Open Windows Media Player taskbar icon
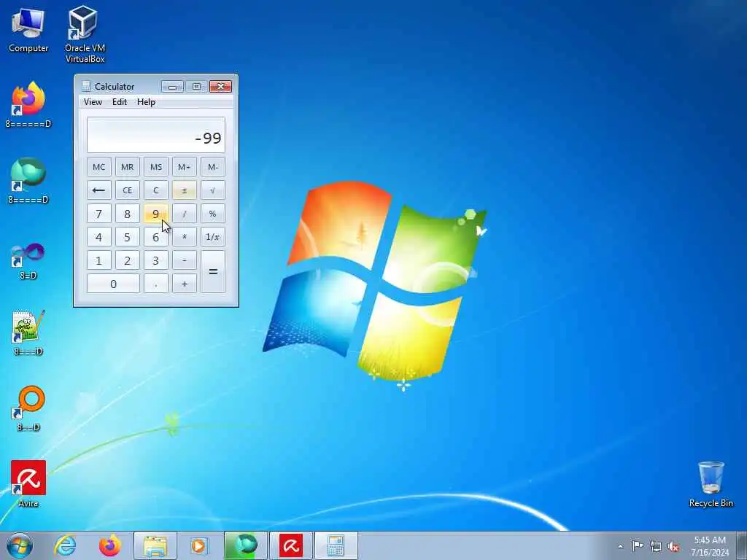 click(199, 545)
